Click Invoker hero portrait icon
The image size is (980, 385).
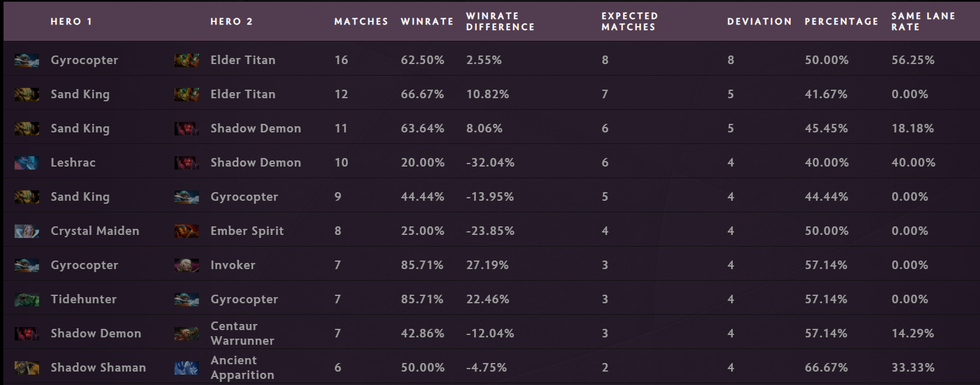[x=187, y=265]
